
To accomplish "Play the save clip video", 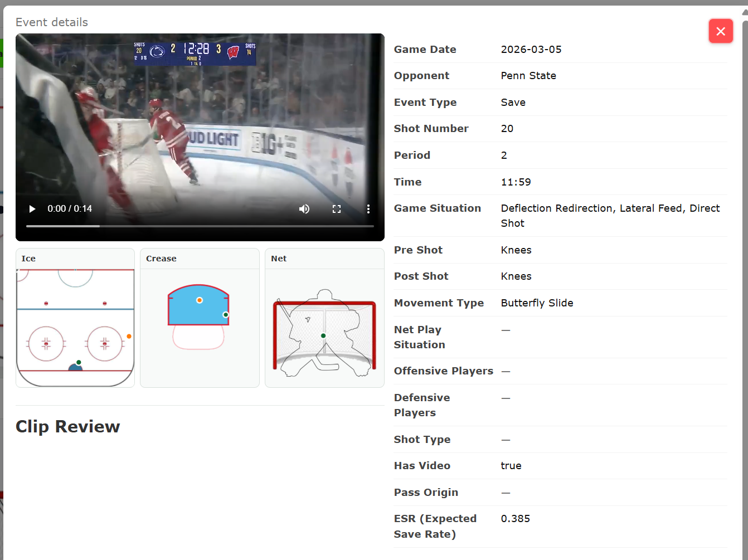I will point(32,209).
